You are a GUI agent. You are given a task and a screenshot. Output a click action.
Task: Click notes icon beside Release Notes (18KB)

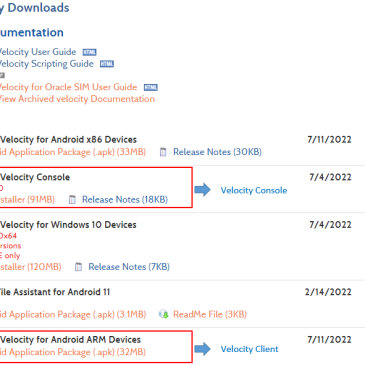click(72, 200)
